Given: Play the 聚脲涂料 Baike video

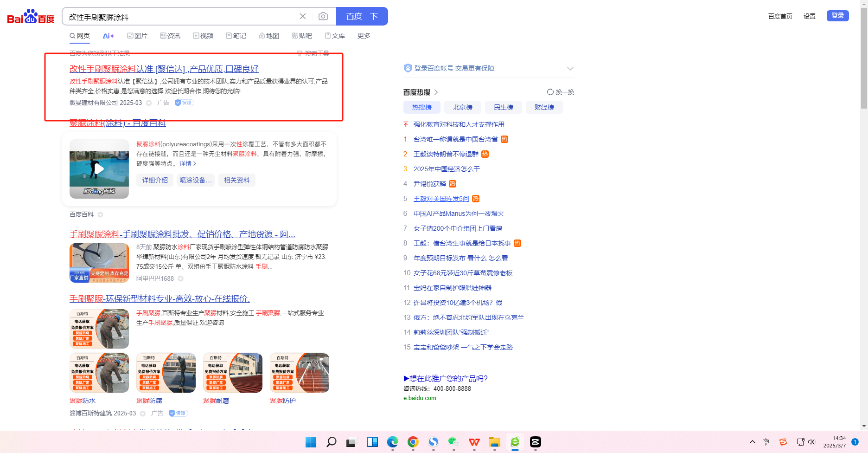Looking at the screenshot, I should [x=99, y=169].
